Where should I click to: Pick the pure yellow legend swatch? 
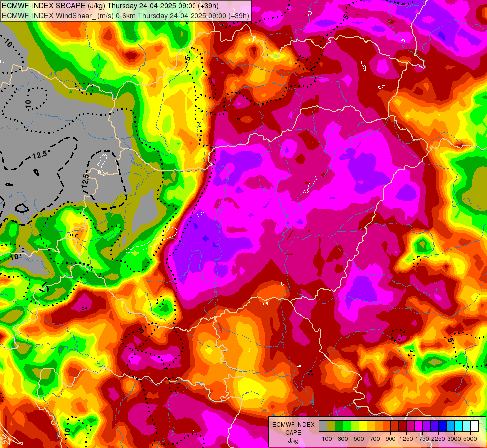click(363, 426)
